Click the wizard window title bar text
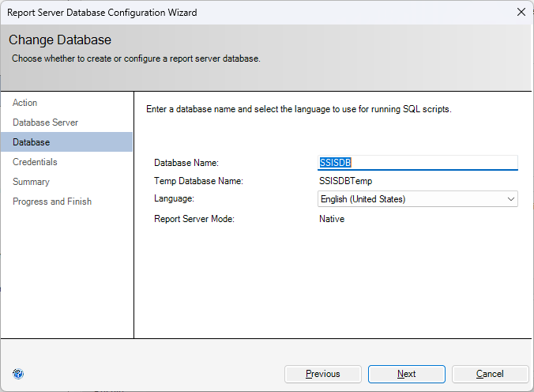 (102, 12)
